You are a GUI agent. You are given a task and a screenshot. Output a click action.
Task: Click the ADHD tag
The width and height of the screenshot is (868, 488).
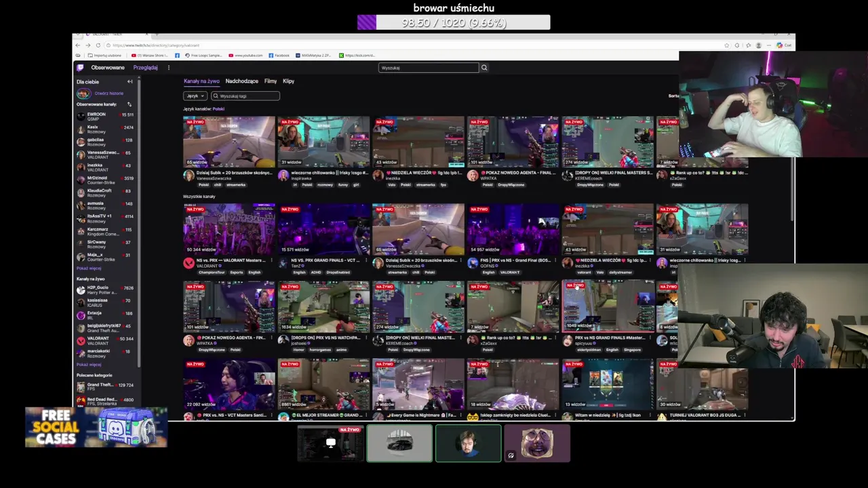(x=316, y=272)
